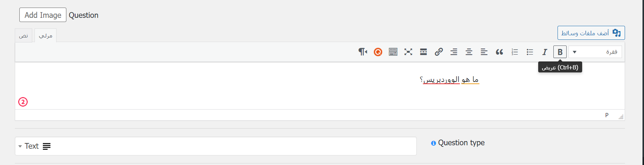The width and height of the screenshot is (644, 165).
Task: Insert a numbered list
Action: point(515,52)
